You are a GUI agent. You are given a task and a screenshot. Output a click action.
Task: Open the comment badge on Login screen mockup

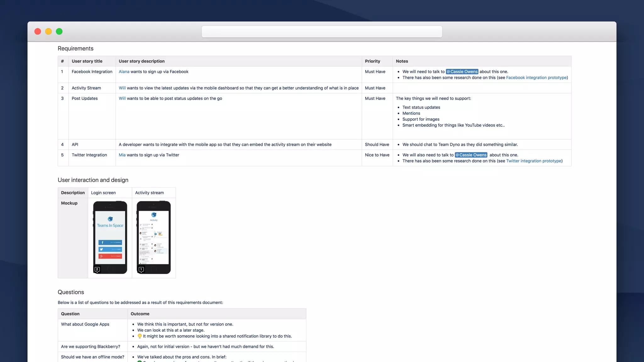tap(97, 270)
